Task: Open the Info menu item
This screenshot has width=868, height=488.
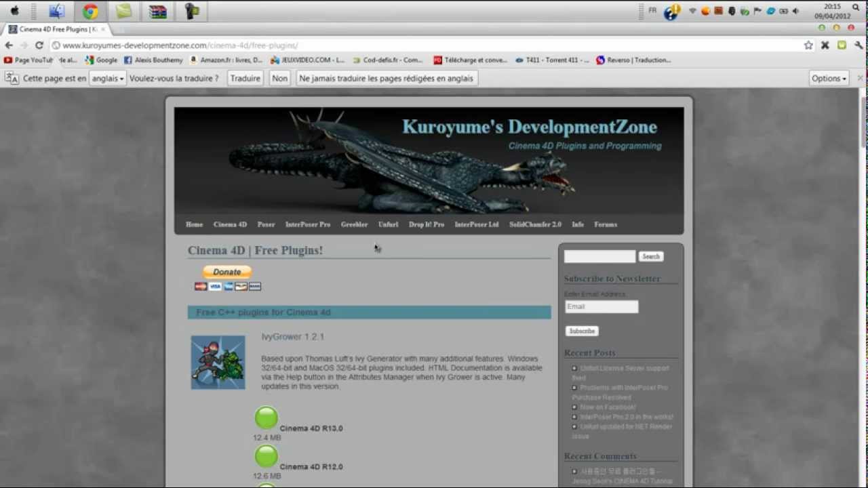Action: (578, 224)
